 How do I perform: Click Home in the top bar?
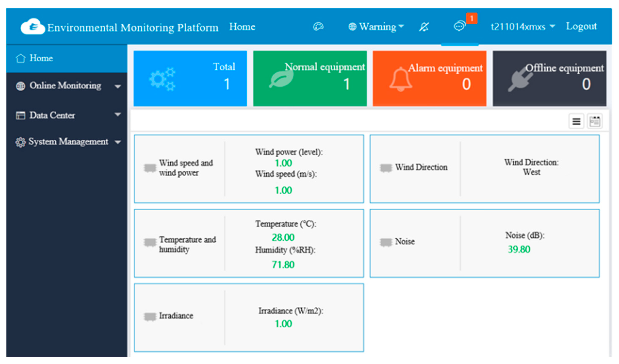point(242,27)
